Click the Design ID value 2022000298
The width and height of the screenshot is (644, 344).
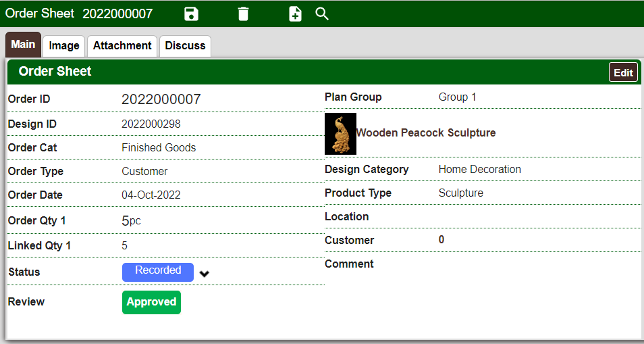pos(151,124)
